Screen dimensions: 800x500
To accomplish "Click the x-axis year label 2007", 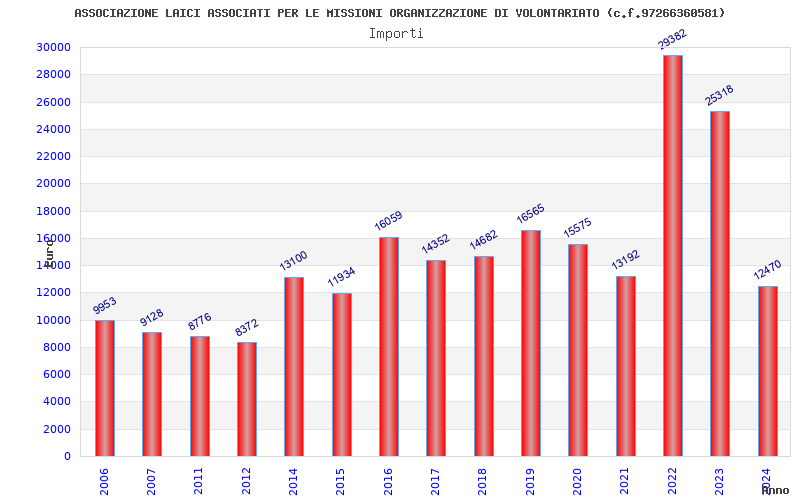I will pos(152,482).
